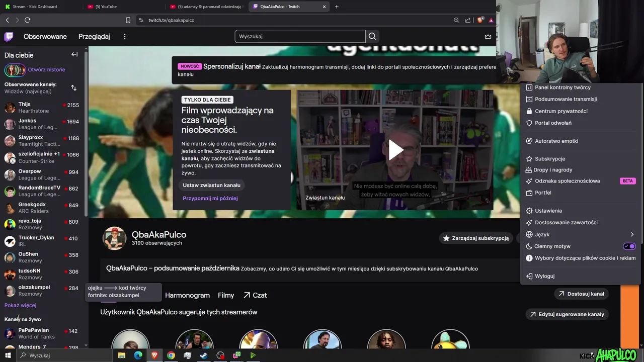Screen dimensions: 644x362
Task: Collapse the Dla ciebie sidebar
Action: [74, 54]
